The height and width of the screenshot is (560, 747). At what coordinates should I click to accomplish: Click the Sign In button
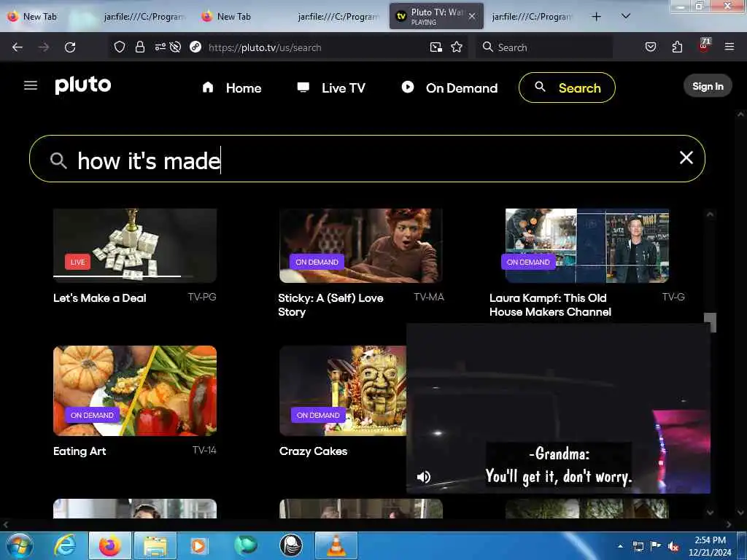(x=708, y=86)
